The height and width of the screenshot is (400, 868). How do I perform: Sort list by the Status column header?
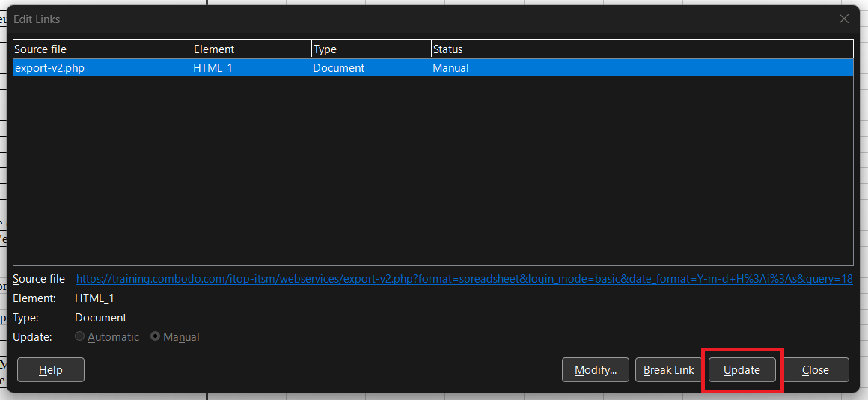(642, 49)
